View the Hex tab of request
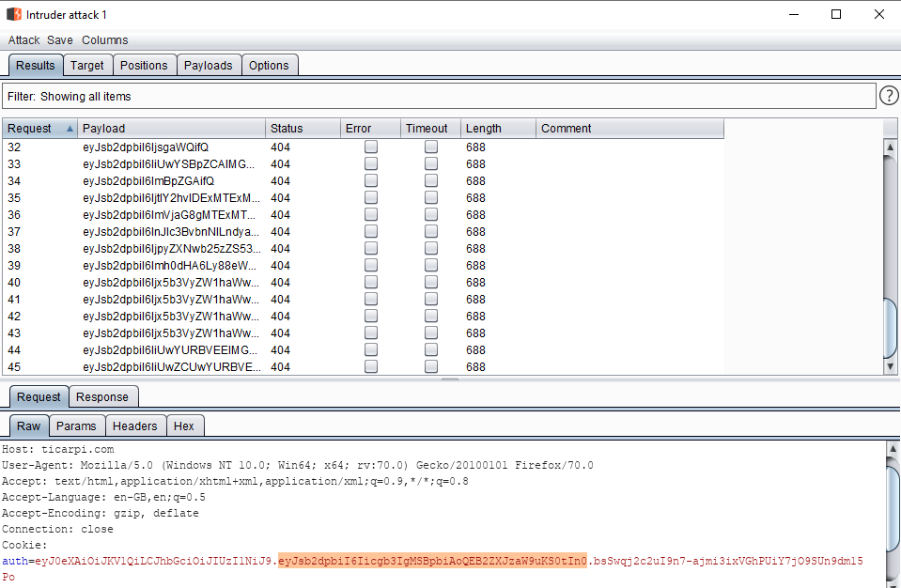Screen dimensions: 901x588 click(x=184, y=426)
